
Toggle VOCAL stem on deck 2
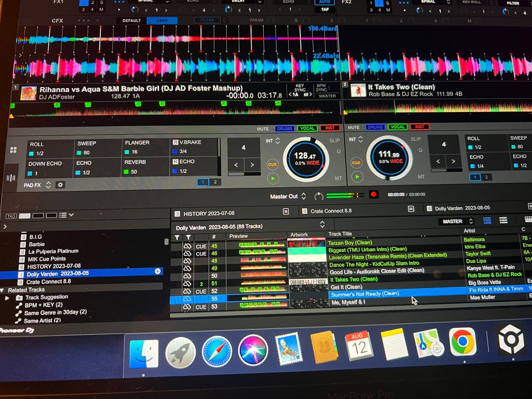398,127
